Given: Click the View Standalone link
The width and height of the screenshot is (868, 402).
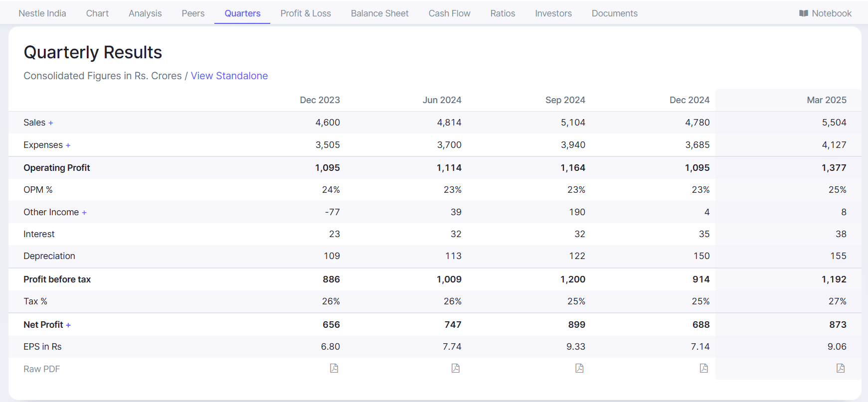Looking at the screenshot, I should 229,76.
